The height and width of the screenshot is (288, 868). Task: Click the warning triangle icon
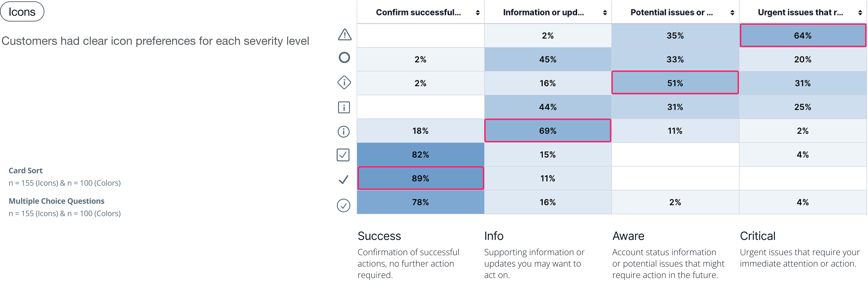344,35
